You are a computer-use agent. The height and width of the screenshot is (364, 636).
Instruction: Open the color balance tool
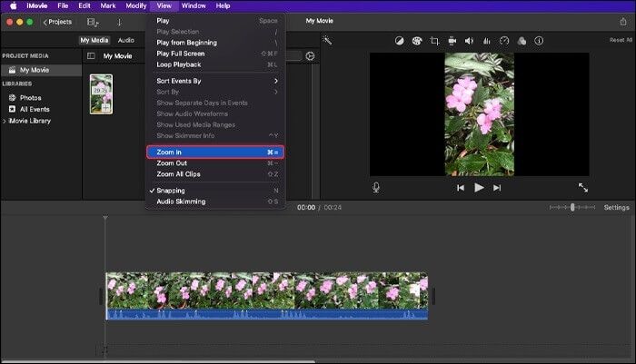click(399, 41)
